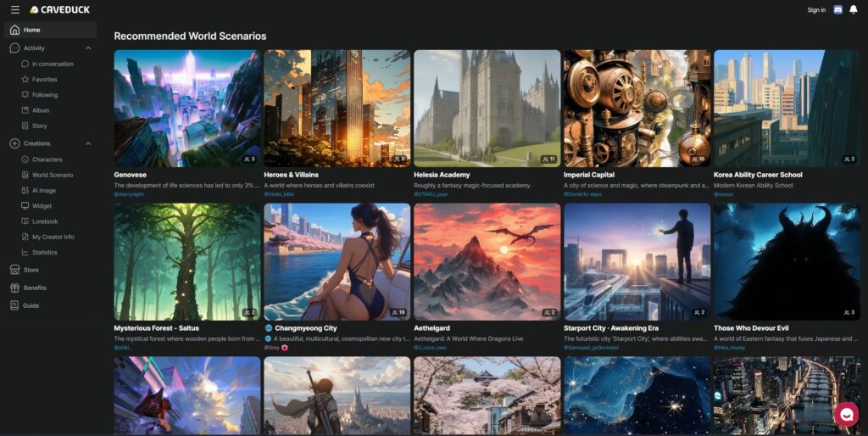Click the Sign in link
The image size is (868, 436).
(816, 10)
